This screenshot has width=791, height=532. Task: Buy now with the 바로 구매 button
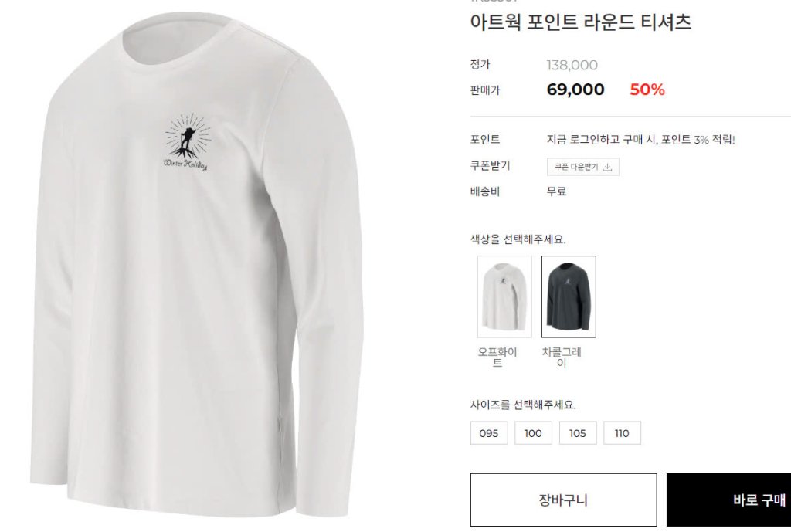[729, 500]
